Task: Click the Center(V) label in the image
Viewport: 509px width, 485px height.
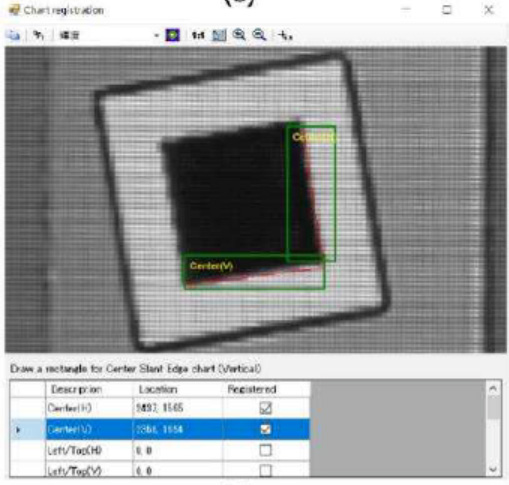Action: pyautogui.click(x=211, y=266)
